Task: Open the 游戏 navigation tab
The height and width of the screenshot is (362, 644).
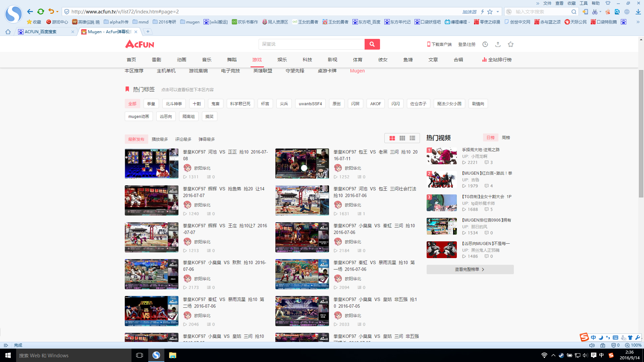Action: coord(257,60)
